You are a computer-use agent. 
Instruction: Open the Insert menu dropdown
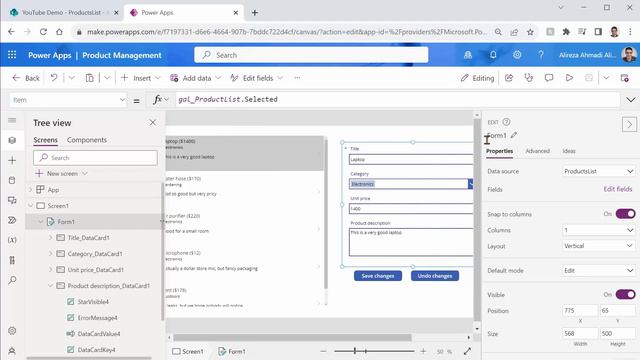(x=140, y=78)
